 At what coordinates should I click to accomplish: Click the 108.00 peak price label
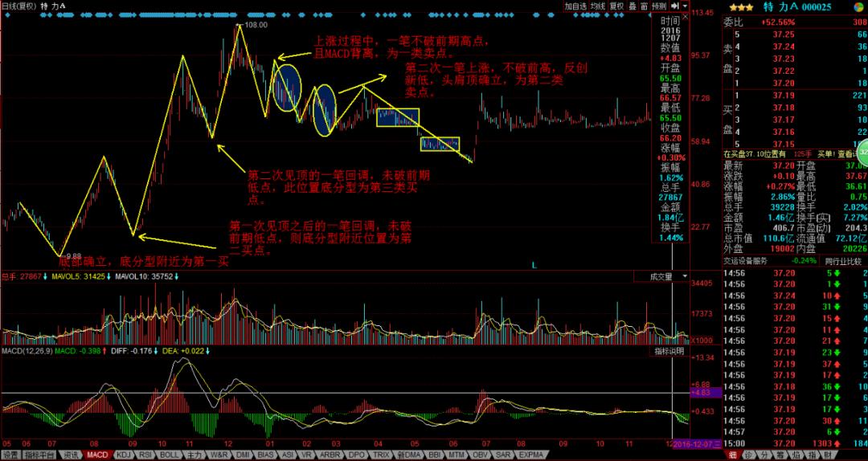255,25
